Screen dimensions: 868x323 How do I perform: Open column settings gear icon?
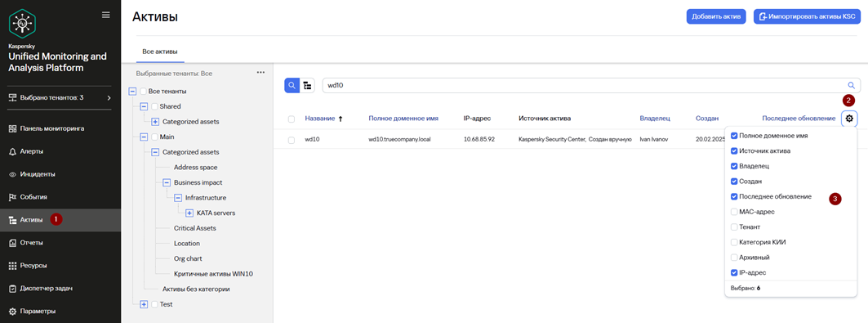coord(849,118)
